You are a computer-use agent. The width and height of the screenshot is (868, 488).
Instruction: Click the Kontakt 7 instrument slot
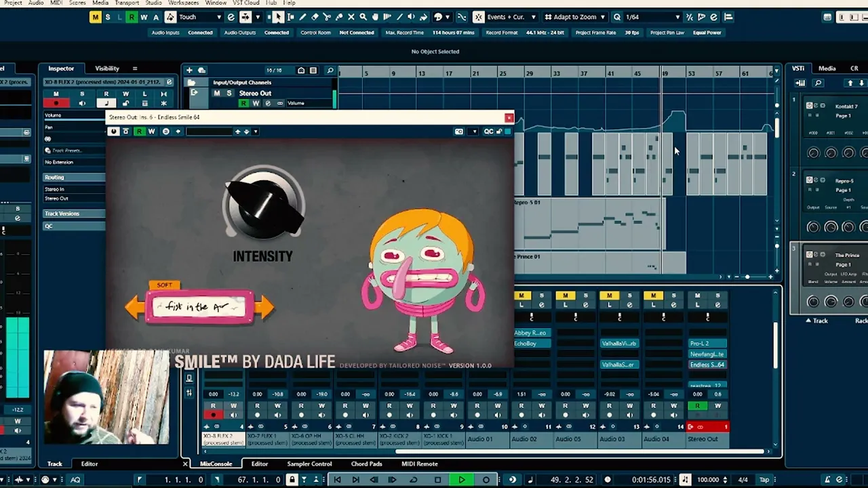(x=846, y=106)
